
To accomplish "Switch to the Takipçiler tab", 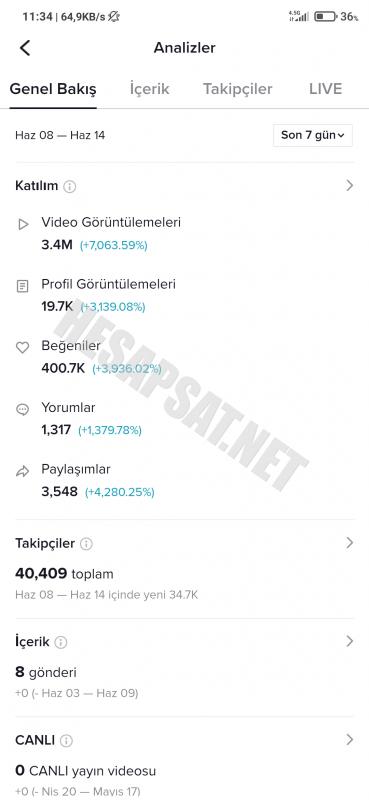I will [x=238, y=89].
